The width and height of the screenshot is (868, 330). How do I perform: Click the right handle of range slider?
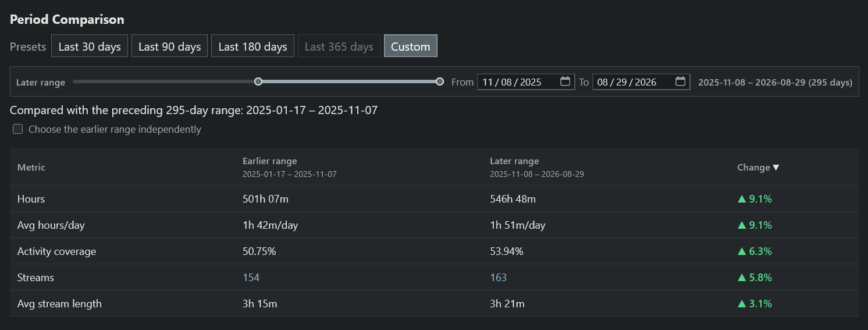[x=440, y=81]
